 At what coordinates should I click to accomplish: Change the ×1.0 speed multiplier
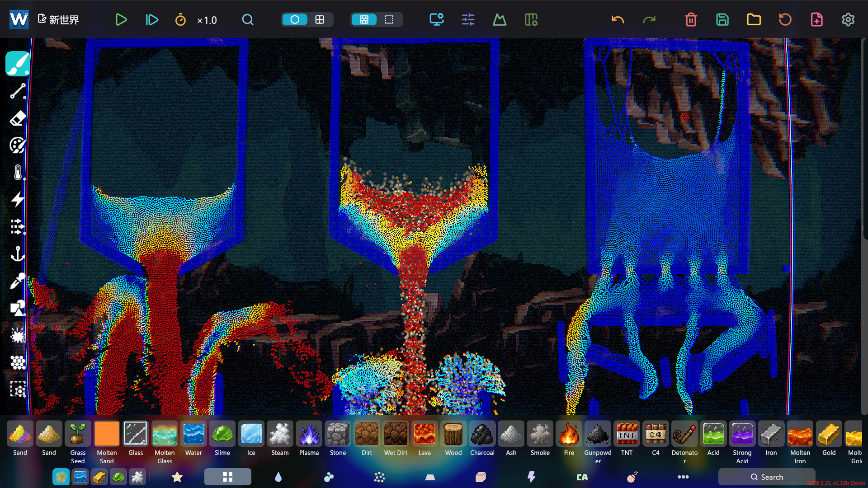tap(207, 20)
